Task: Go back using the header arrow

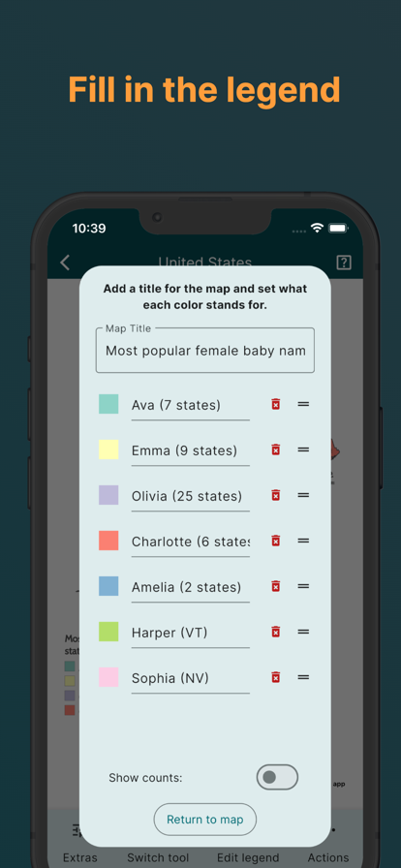Action: 65,263
